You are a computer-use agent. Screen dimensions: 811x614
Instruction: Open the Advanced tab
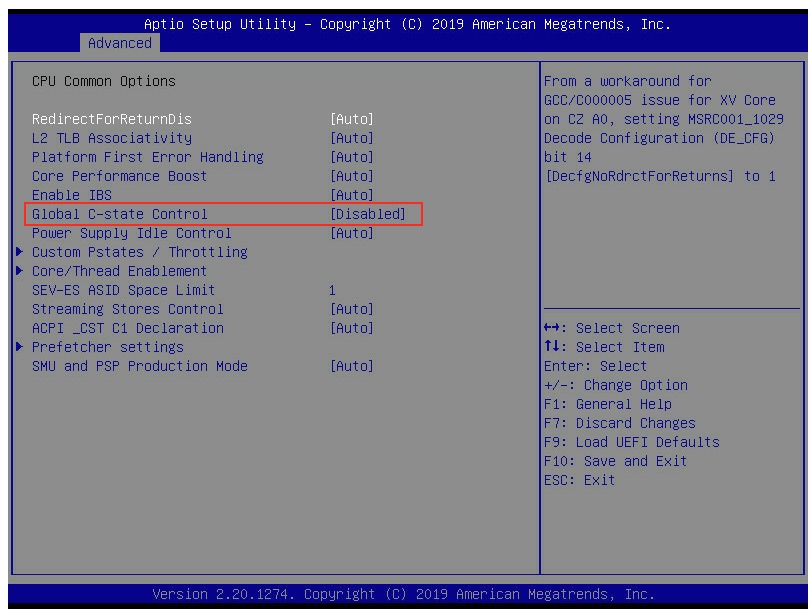coord(119,43)
